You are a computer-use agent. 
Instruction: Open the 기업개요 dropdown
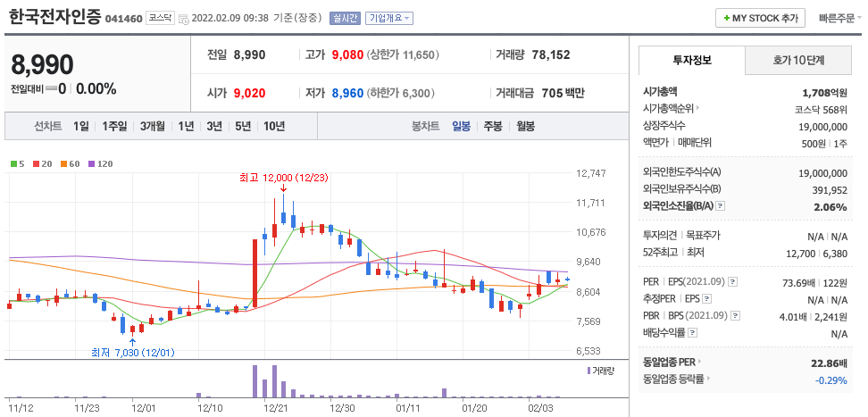click(389, 18)
